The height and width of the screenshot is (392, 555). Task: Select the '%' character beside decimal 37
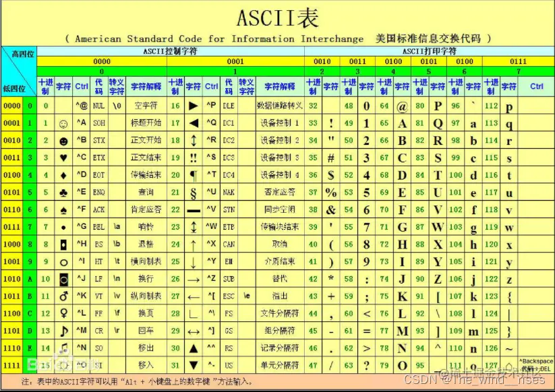(331, 193)
